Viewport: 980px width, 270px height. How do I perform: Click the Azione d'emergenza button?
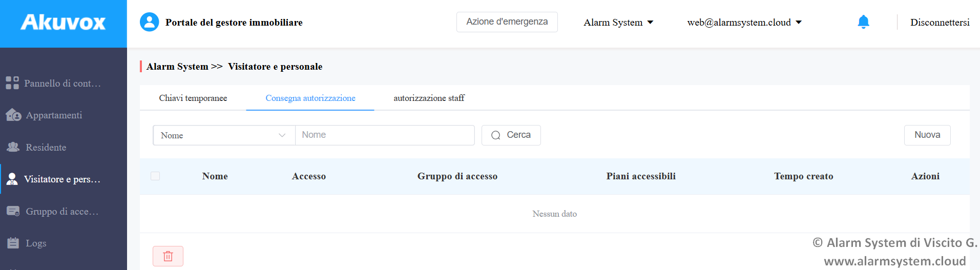(507, 22)
